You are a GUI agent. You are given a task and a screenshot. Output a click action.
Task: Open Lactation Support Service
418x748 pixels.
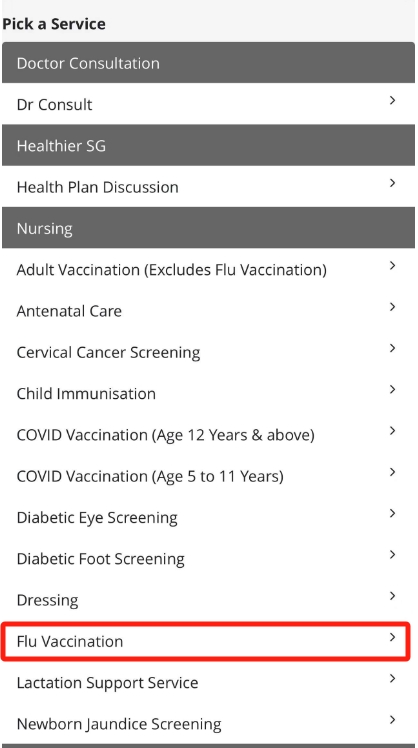[x=209, y=682]
